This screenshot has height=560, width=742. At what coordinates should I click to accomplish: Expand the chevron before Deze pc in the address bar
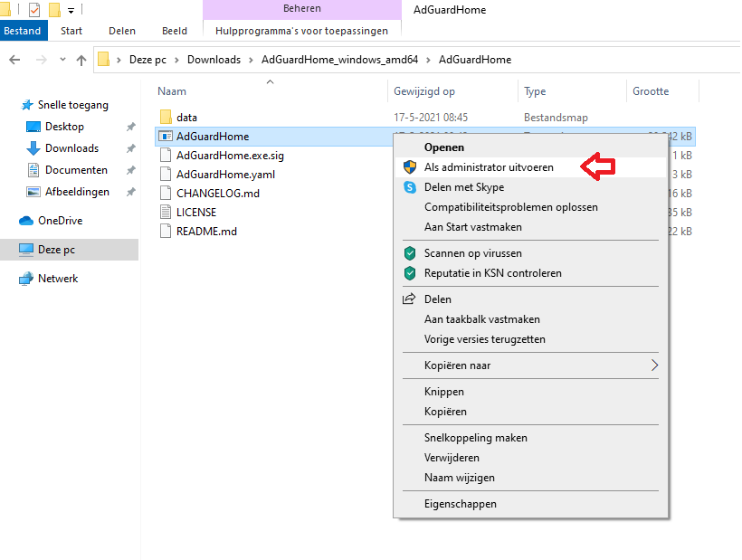(119, 60)
